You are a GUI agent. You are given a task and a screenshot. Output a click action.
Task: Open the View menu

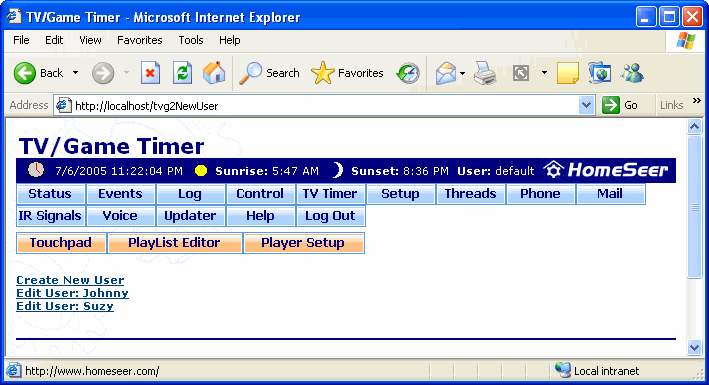(90, 40)
